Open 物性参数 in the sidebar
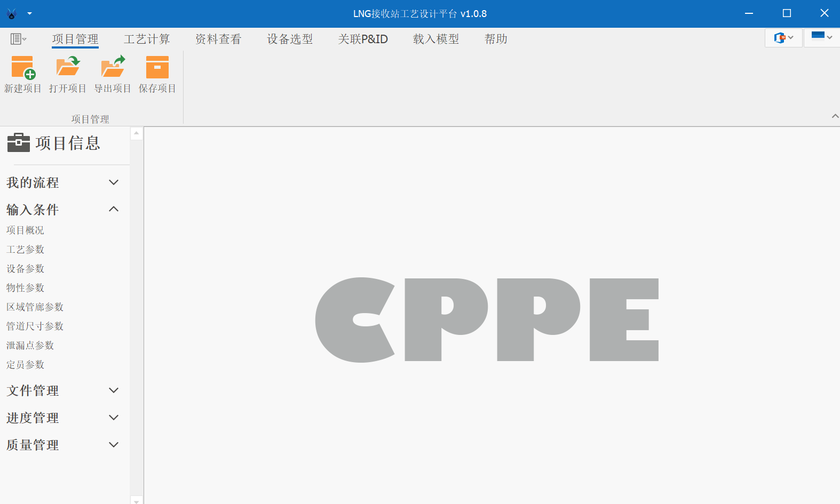Viewport: 840px width, 504px height. pyautogui.click(x=25, y=288)
